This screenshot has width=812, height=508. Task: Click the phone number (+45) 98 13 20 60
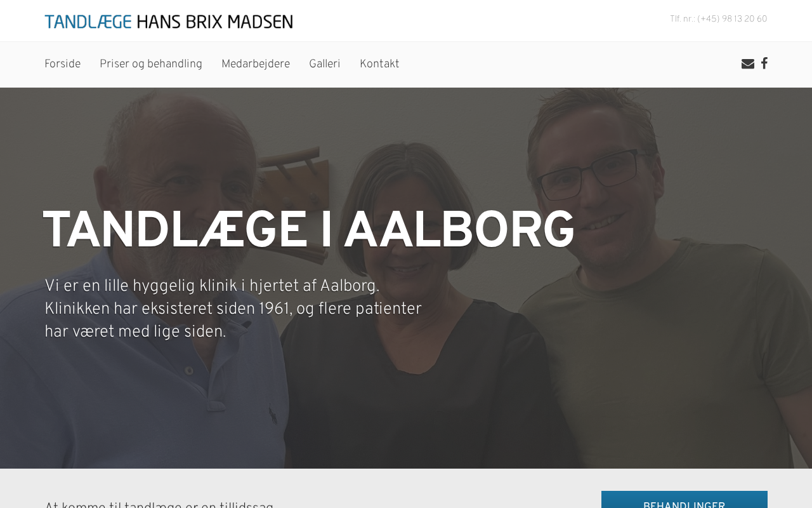click(732, 19)
